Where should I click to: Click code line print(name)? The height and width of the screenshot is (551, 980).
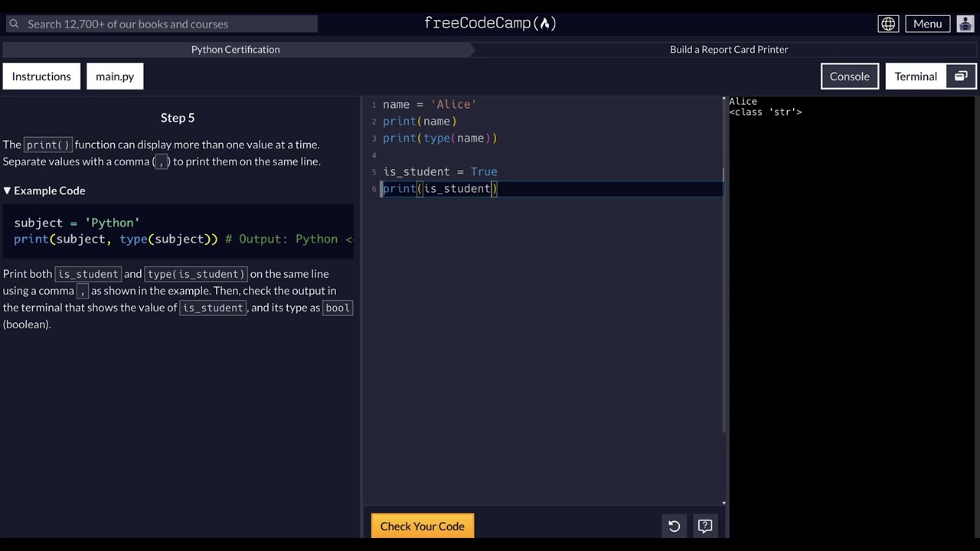click(420, 121)
